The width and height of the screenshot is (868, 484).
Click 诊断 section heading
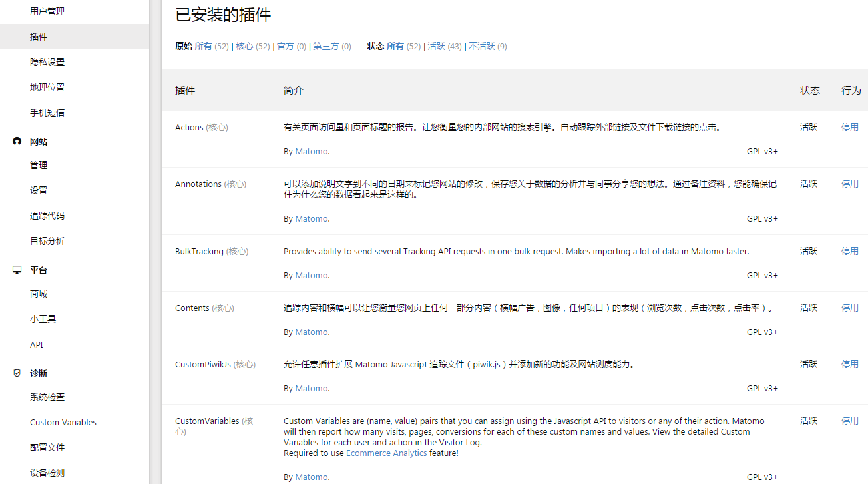click(39, 373)
